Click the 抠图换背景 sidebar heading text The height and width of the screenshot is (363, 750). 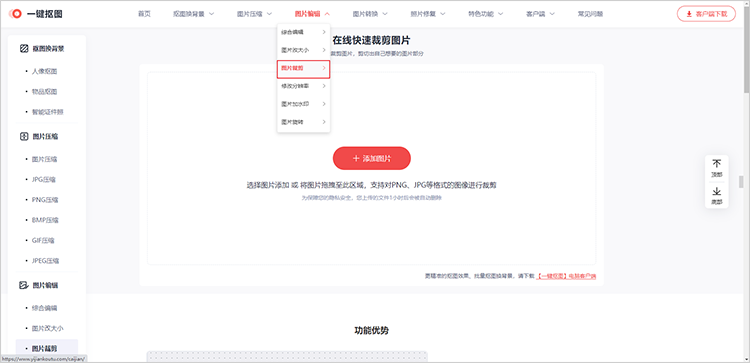pos(48,48)
